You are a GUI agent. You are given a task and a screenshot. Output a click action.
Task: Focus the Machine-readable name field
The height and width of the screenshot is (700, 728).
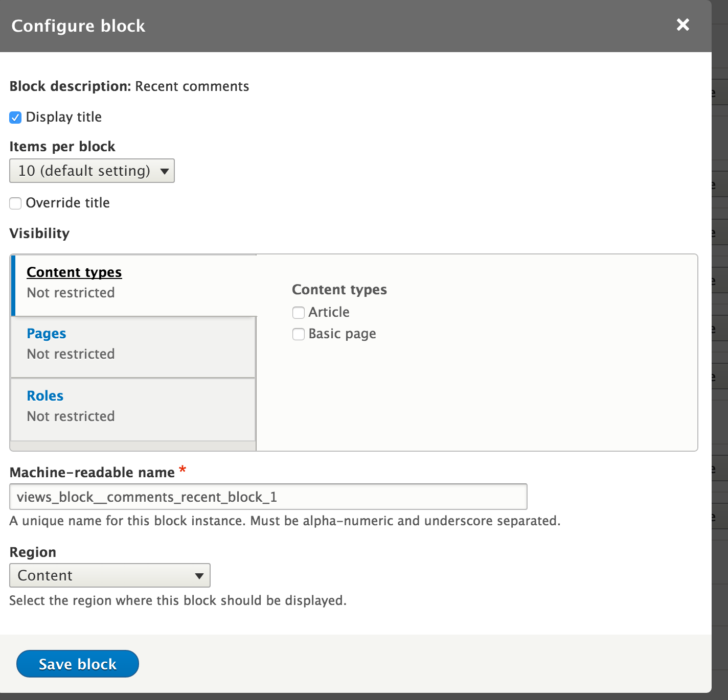pyautogui.click(x=268, y=497)
